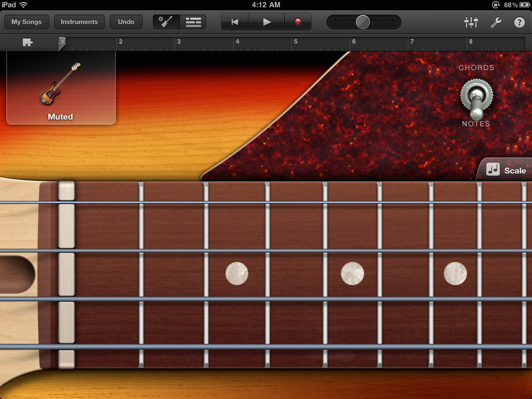Jump to bar 5 on ruler
This screenshot has height=399, width=532.
(296, 42)
